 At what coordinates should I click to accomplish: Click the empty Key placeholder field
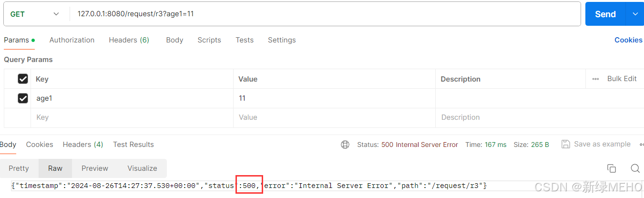tap(132, 117)
